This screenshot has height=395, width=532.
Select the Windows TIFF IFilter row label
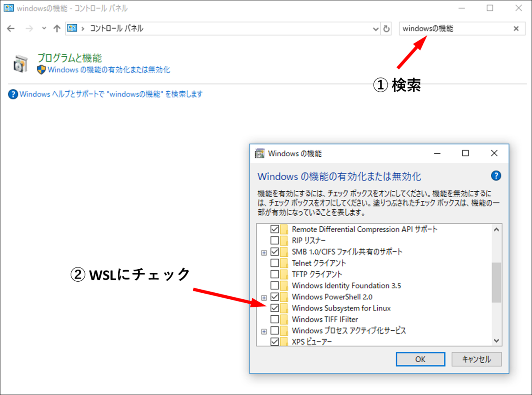click(325, 319)
